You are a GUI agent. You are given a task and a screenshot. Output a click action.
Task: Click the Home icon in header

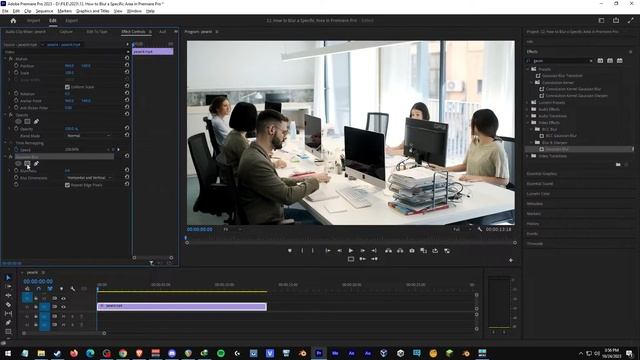point(13,20)
